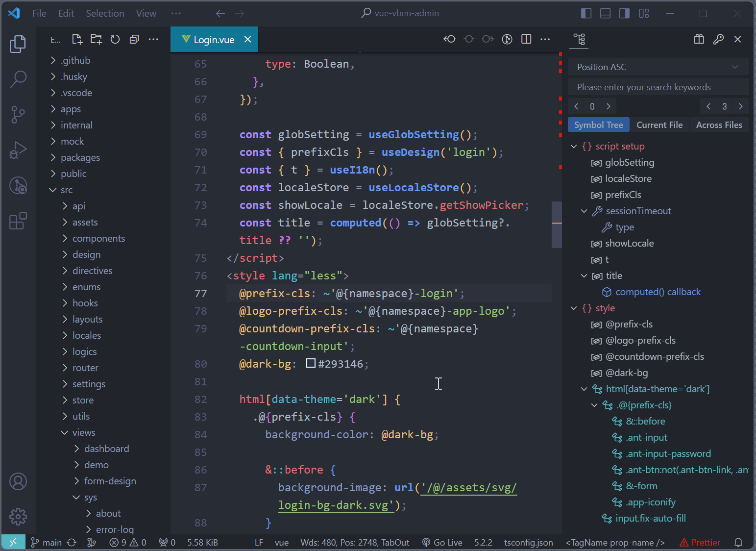756x551 pixels.
Task: Click the LF end of line indicator
Action: pyautogui.click(x=259, y=542)
